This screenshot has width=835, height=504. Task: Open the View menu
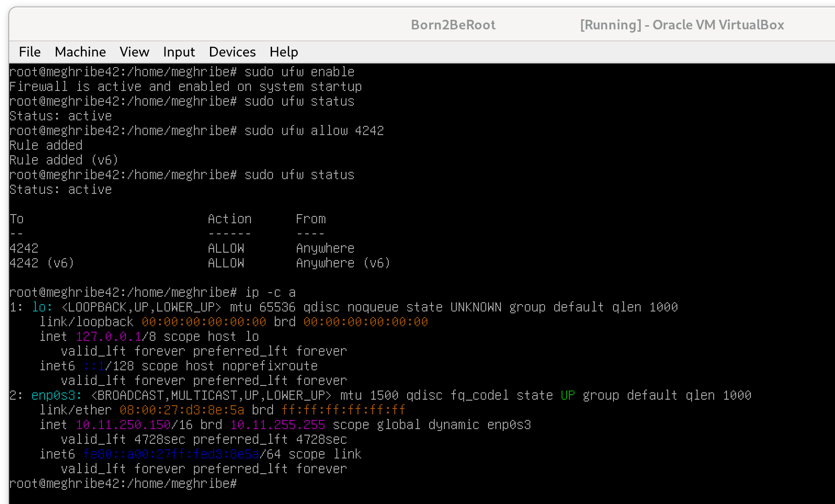pos(134,52)
